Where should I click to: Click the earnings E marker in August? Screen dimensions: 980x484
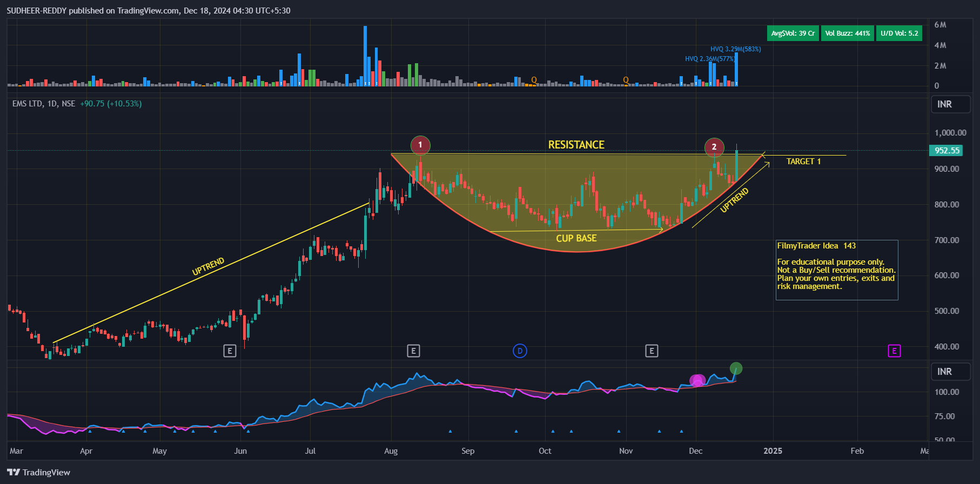tap(413, 351)
